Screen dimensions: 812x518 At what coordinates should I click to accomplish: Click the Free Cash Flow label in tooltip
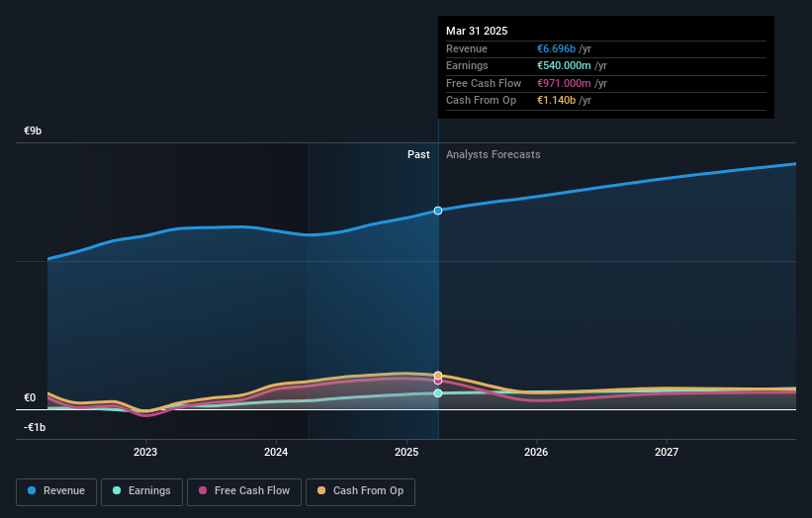(484, 83)
